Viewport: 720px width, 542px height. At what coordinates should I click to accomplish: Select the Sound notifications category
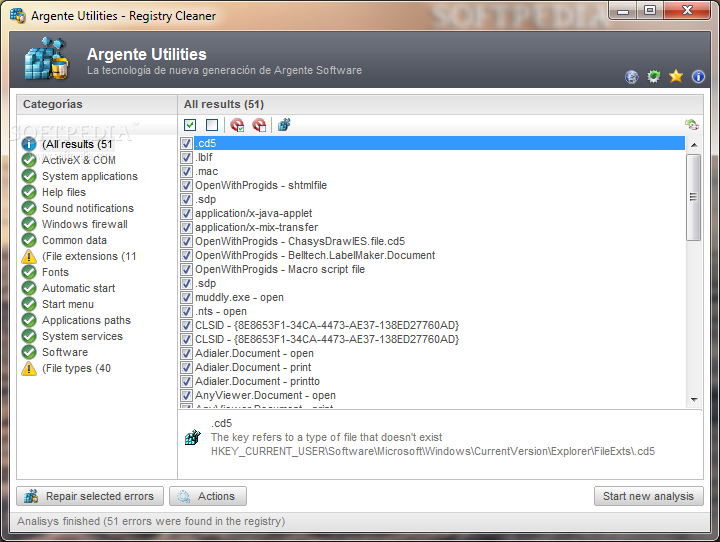pos(88,208)
